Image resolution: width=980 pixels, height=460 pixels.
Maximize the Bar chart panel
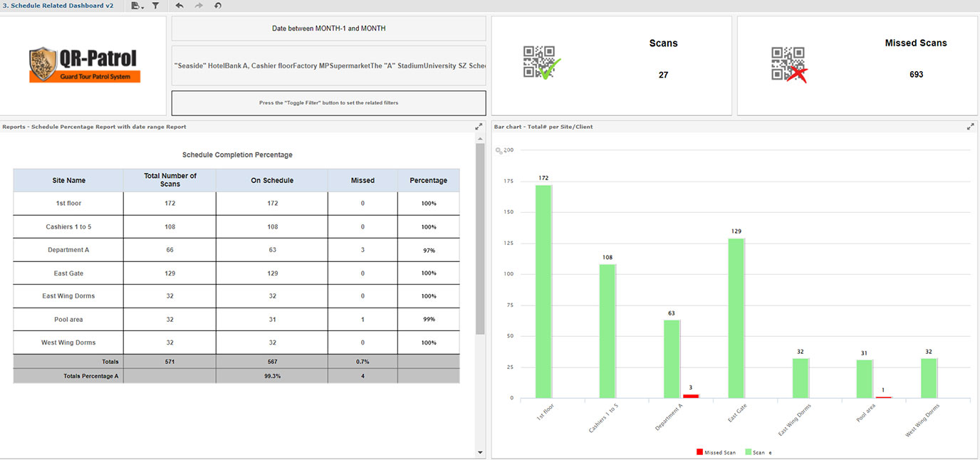[970, 127]
